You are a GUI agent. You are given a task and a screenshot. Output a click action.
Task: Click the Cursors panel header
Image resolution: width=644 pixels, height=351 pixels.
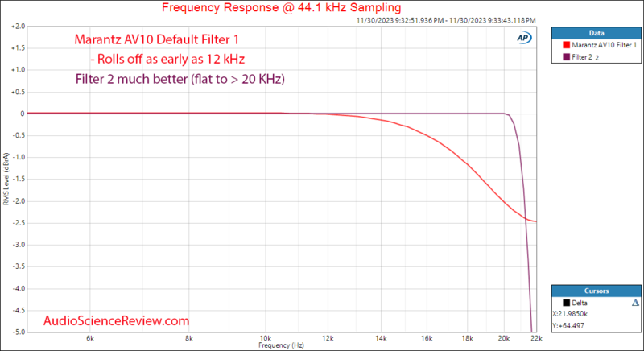tap(596, 291)
